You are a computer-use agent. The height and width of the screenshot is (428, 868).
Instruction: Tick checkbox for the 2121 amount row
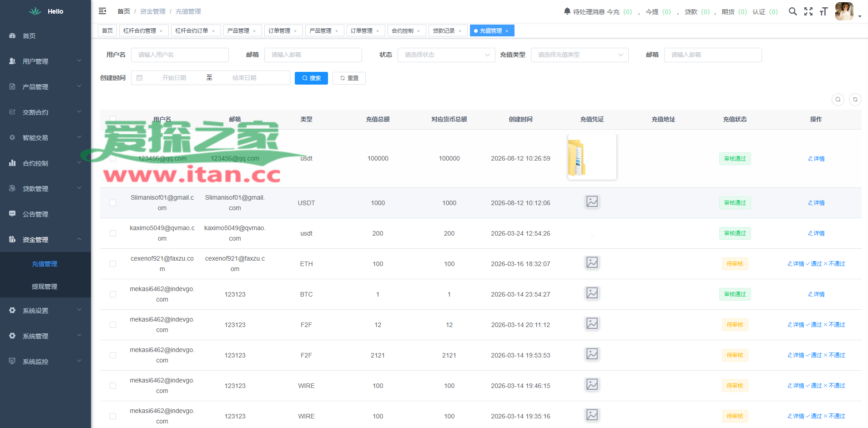tap(113, 355)
